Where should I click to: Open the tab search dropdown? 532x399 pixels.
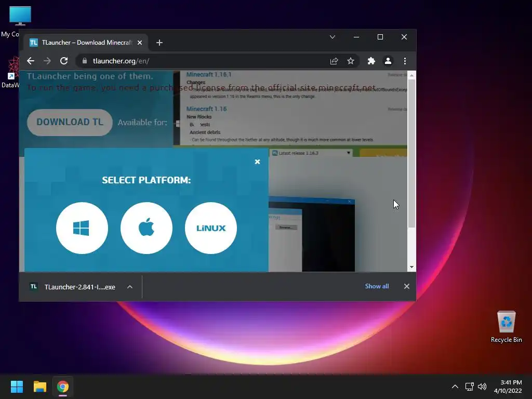coord(332,37)
